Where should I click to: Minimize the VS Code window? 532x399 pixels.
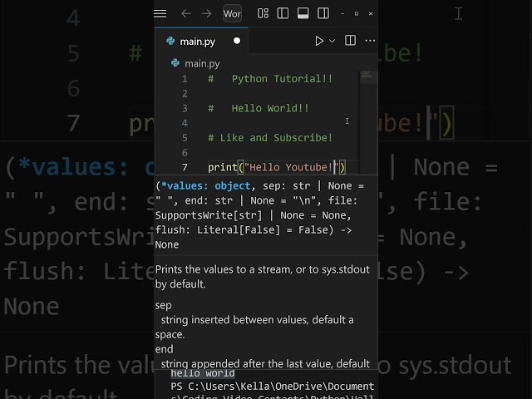[342, 13]
